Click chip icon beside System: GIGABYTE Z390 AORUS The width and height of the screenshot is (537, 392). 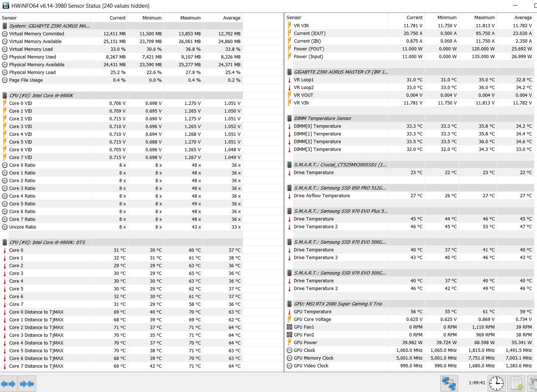pyautogui.click(x=5, y=26)
